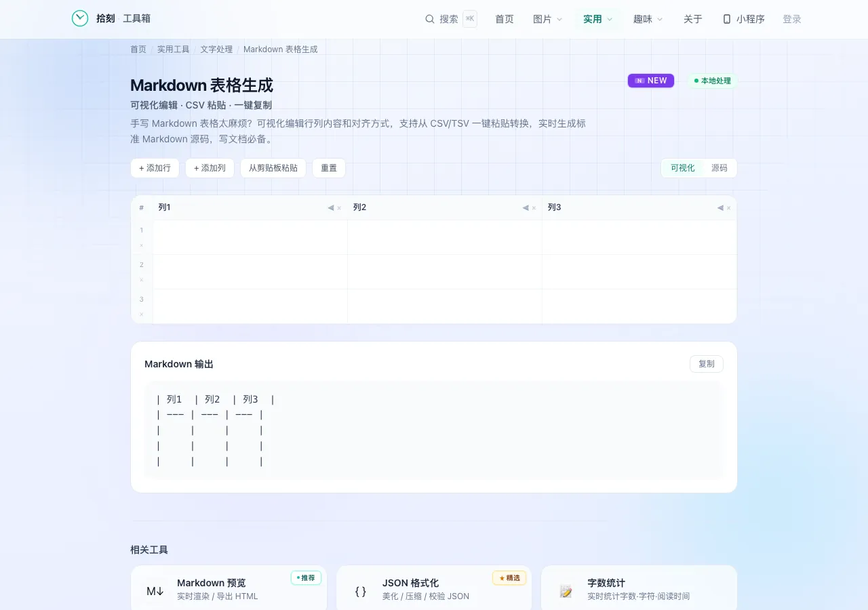Click 登录 to sign in
Image resolution: width=868 pixels, height=610 pixels.
792,19
